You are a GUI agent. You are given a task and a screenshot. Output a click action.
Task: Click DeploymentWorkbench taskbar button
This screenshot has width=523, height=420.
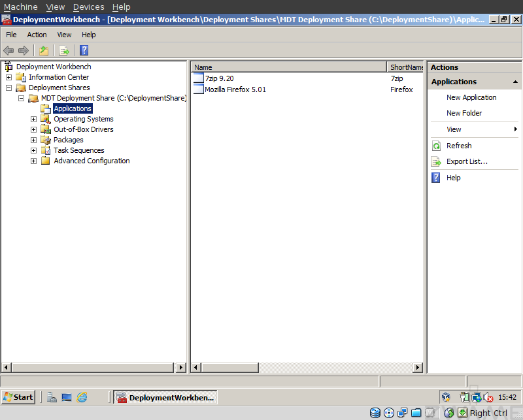point(165,397)
